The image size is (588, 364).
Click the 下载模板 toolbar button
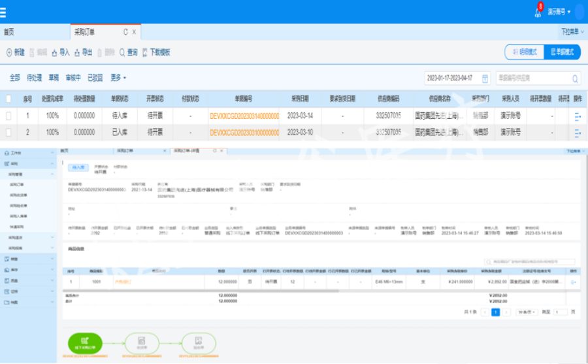coord(156,52)
